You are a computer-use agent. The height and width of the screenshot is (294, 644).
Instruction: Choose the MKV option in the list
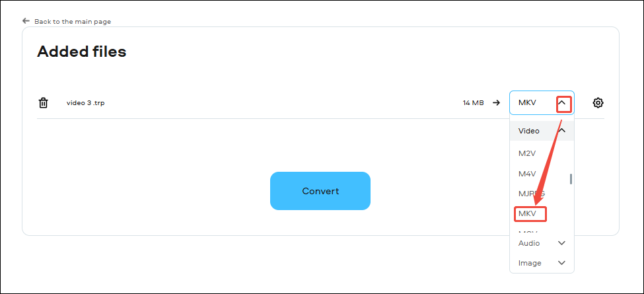click(x=527, y=214)
